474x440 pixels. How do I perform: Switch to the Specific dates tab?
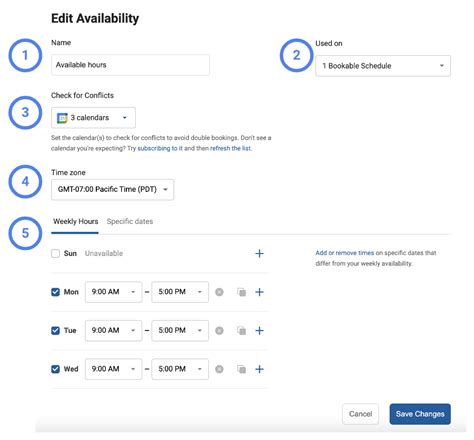coord(130,221)
